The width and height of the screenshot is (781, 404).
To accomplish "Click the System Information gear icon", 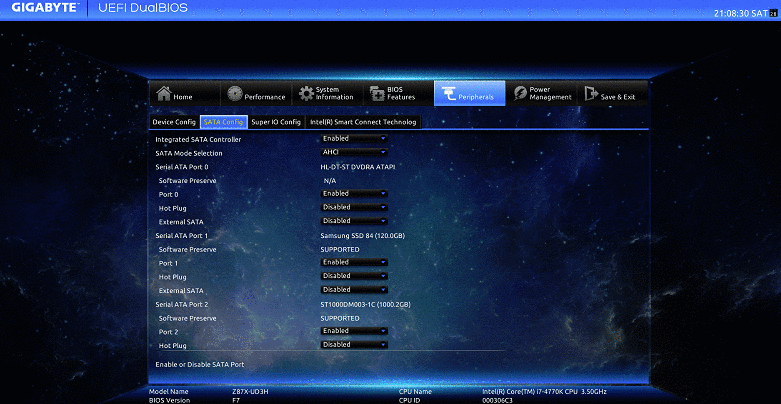I will [x=306, y=94].
